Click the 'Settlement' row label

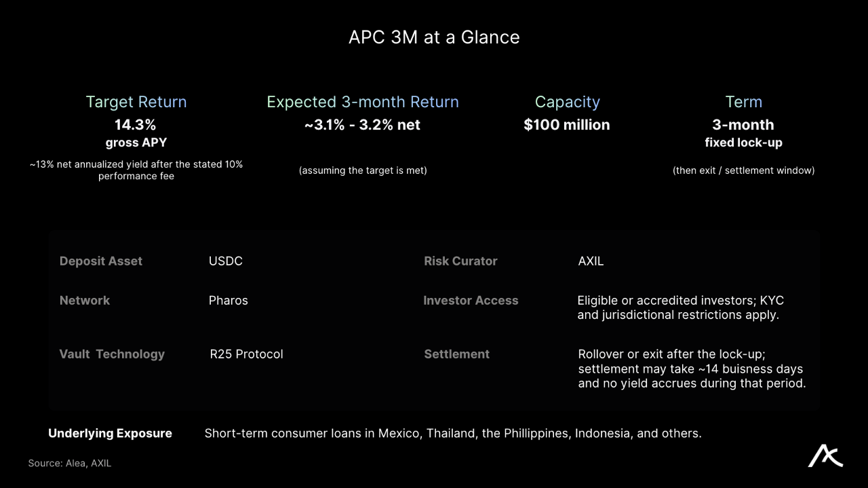457,354
